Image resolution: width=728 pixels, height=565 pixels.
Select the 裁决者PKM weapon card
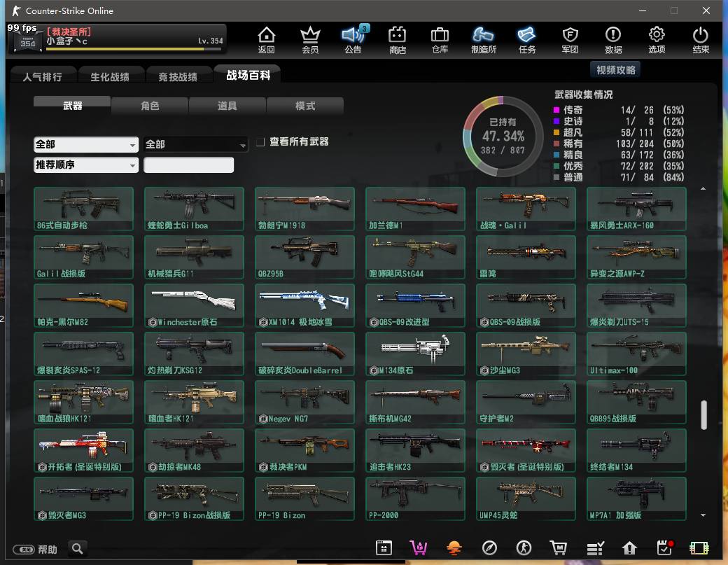304,450
